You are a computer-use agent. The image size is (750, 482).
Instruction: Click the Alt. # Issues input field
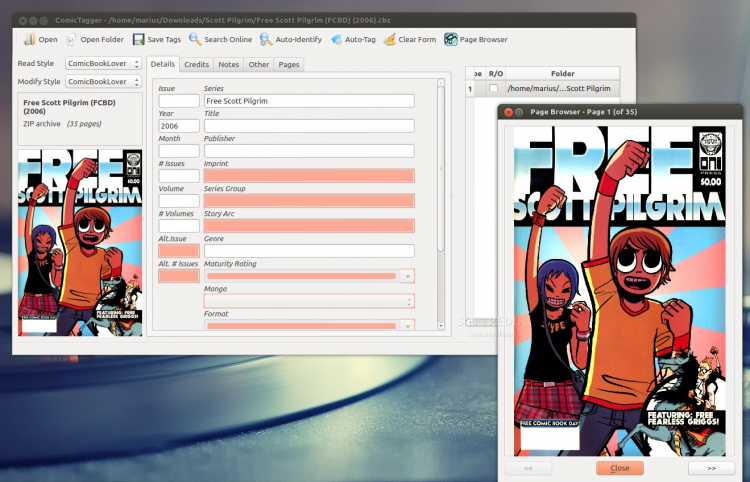pyautogui.click(x=179, y=276)
